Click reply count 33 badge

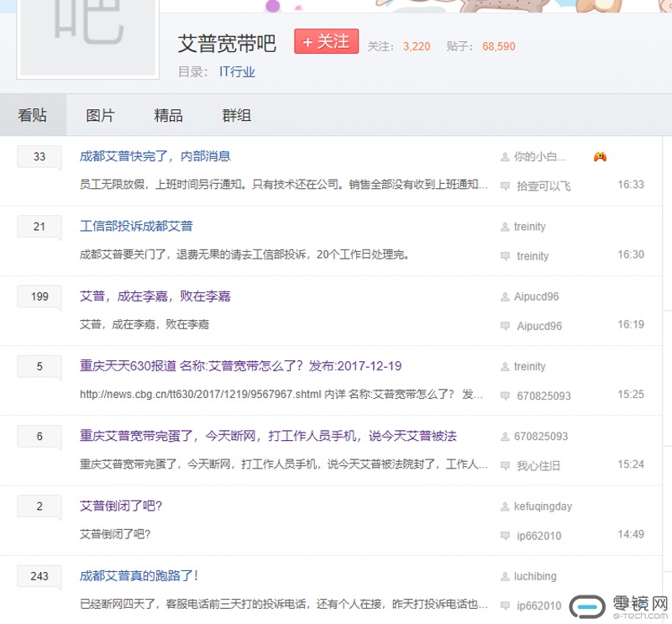pyautogui.click(x=39, y=157)
